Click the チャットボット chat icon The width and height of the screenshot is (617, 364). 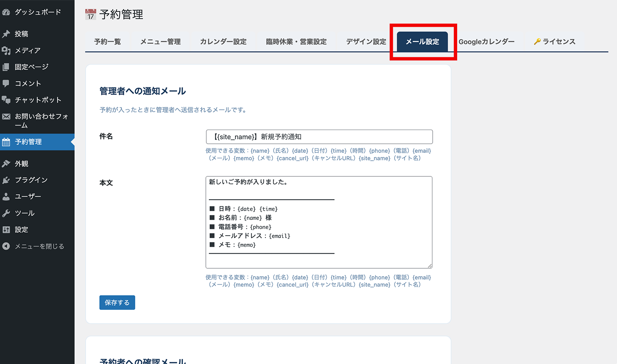[6, 100]
